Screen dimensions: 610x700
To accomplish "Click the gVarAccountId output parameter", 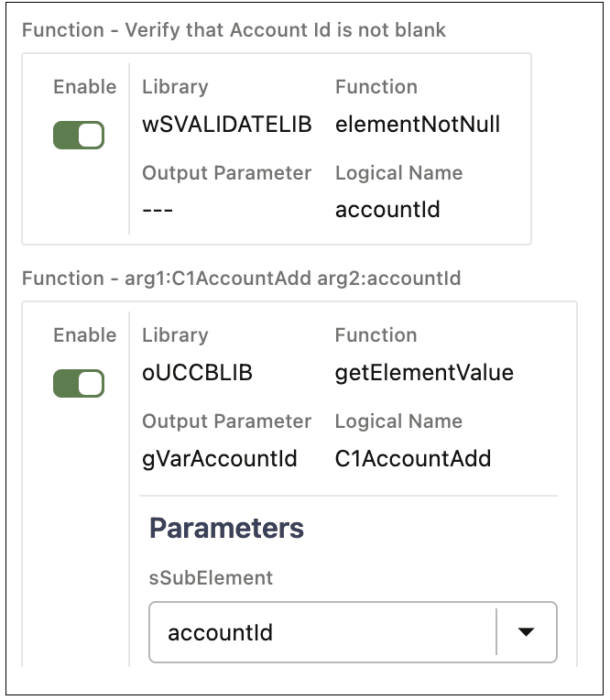I will tap(220, 458).
